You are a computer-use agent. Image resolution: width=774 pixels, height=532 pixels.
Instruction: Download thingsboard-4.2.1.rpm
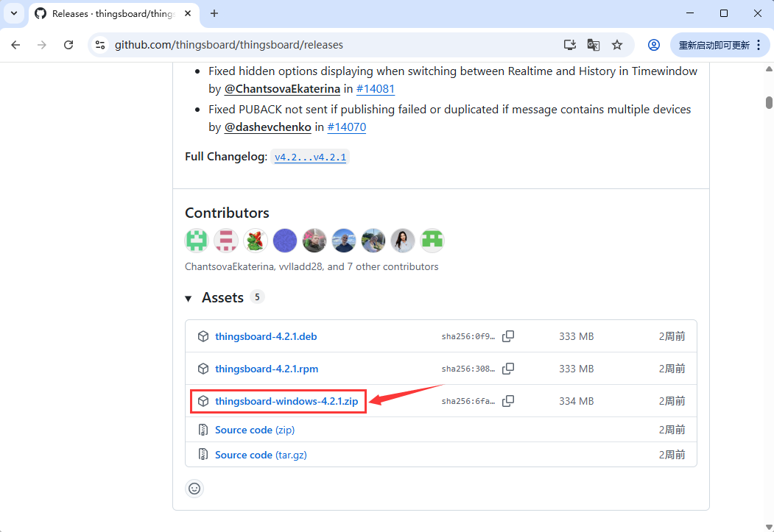[x=267, y=369]
